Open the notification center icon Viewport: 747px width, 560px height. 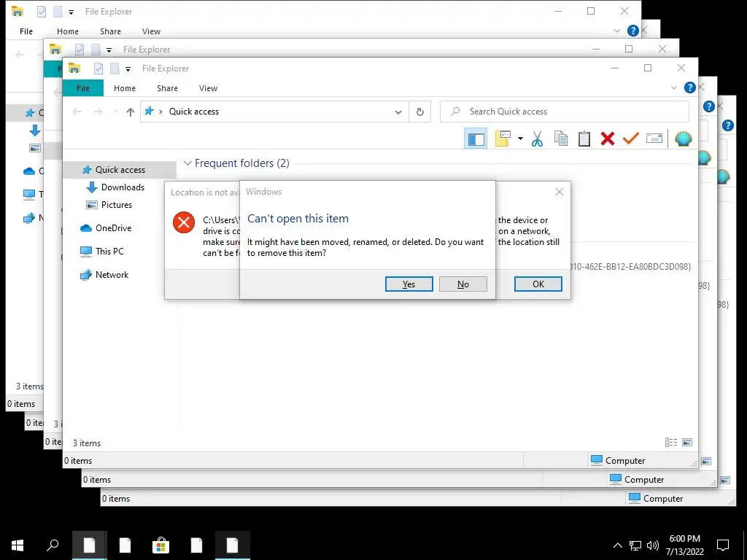click(x=723, y=545)
